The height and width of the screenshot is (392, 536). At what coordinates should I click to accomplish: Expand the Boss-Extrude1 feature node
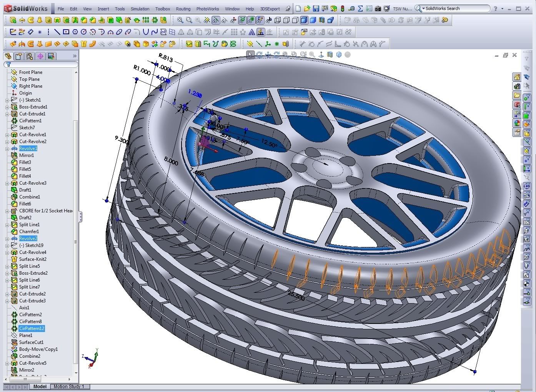[x=7, y=107]
